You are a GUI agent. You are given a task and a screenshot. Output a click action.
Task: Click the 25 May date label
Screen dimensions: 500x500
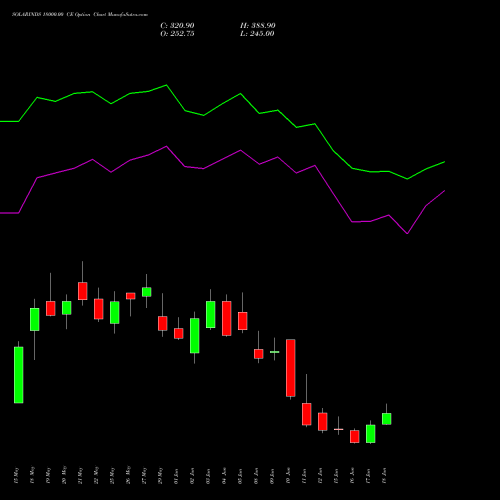(113, 476)
